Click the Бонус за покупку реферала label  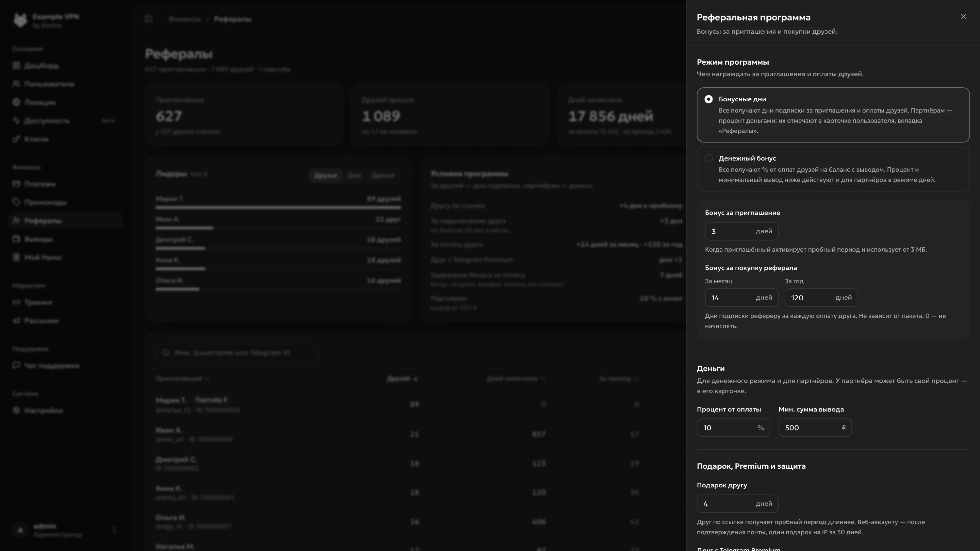pos(751,268)
